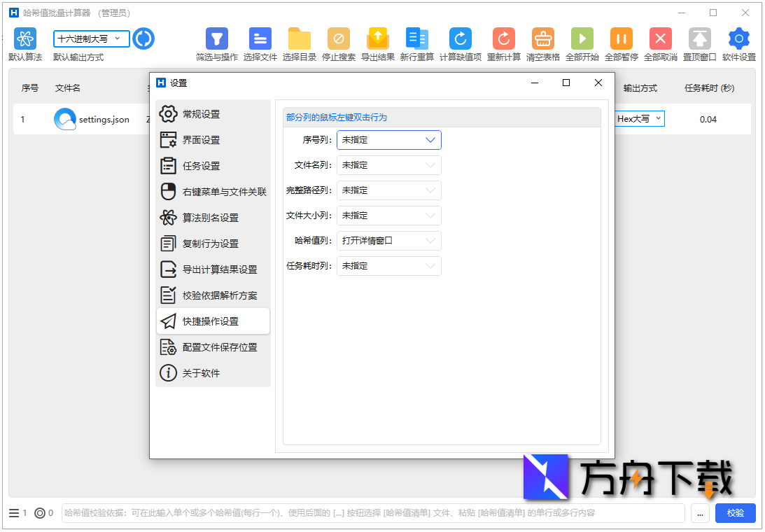Click the ... hash list browse button

[700, 513]
